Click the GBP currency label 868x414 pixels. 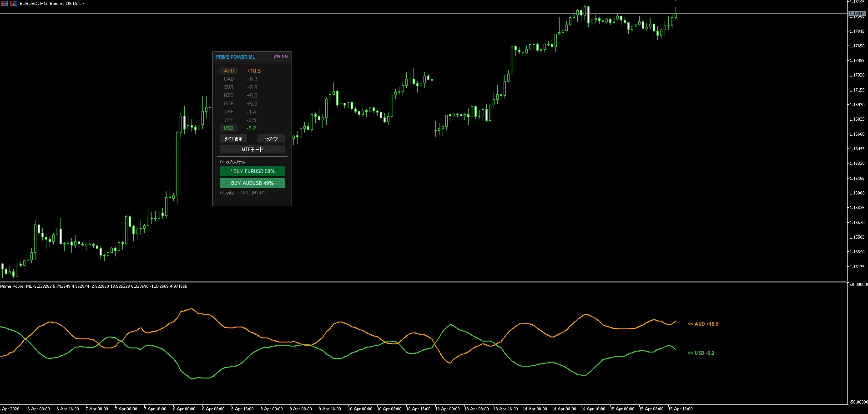[x=228, y=104]
